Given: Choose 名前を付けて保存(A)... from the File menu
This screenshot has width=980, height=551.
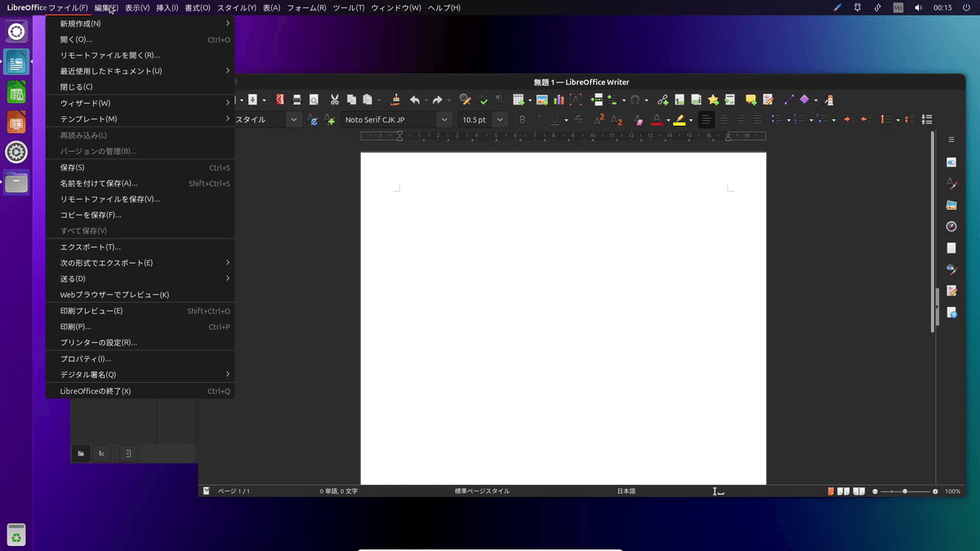Looking at the screenshot, I should 140,184.
